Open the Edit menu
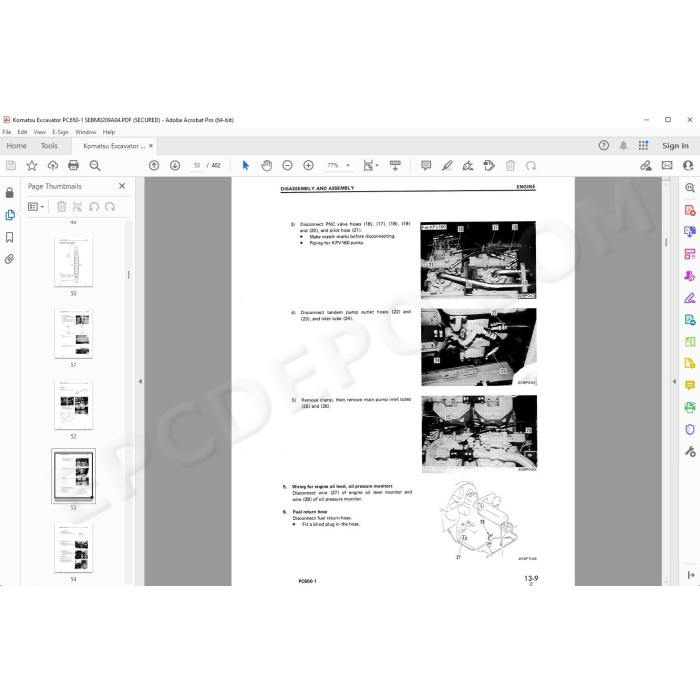 click(x=22, y=132)
